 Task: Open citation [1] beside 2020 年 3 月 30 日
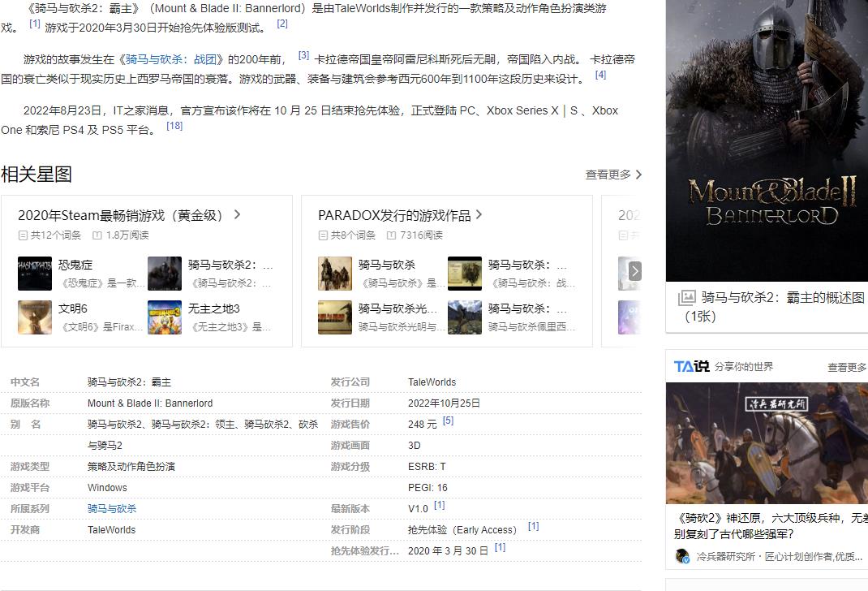[500, 547]
